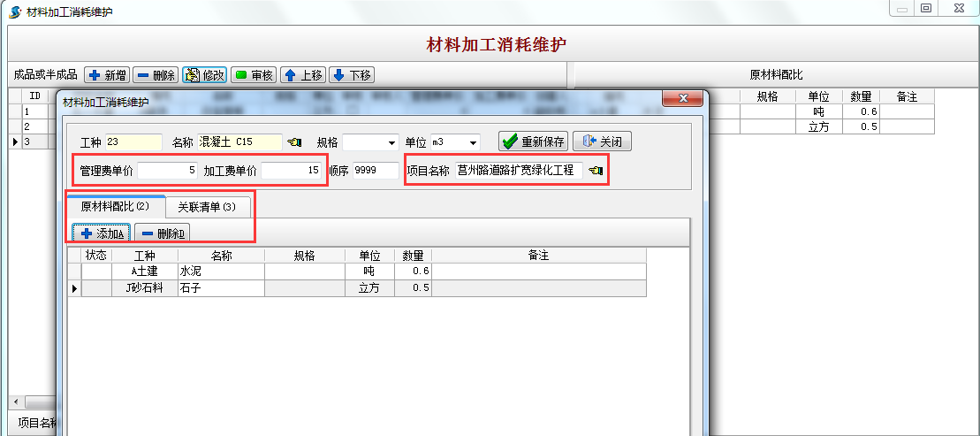980x436 pixels.
Task: Remove raw material using dialog 删除 button
Action: [162, 233]
